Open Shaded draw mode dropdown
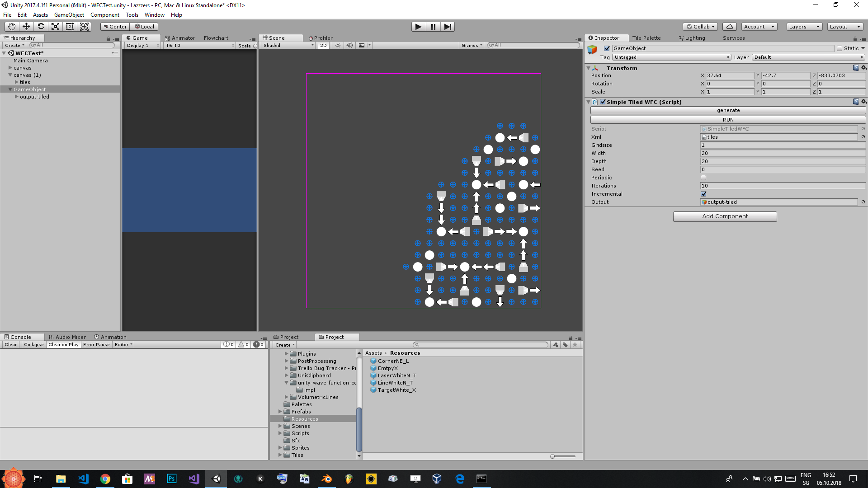 [288, 45]
